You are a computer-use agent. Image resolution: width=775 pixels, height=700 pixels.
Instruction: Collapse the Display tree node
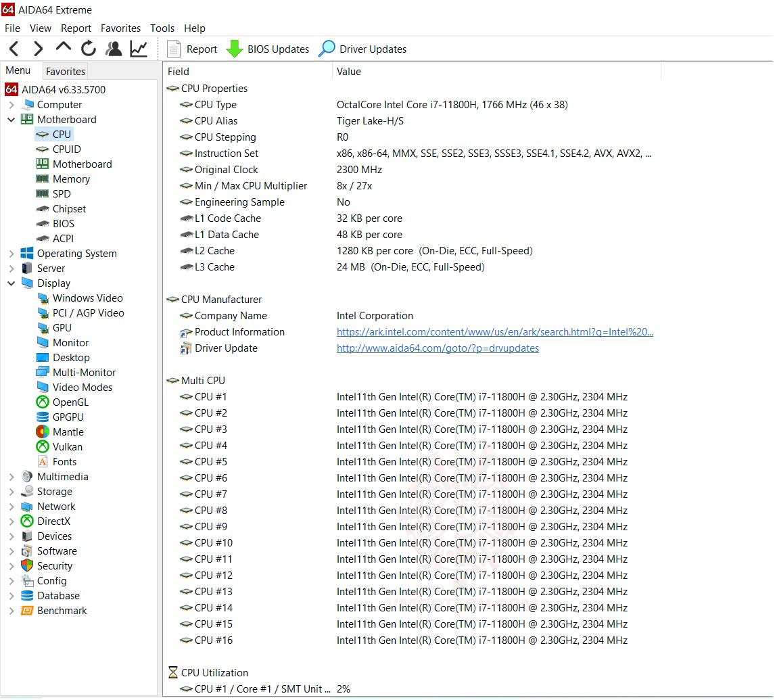pos(11,283)
